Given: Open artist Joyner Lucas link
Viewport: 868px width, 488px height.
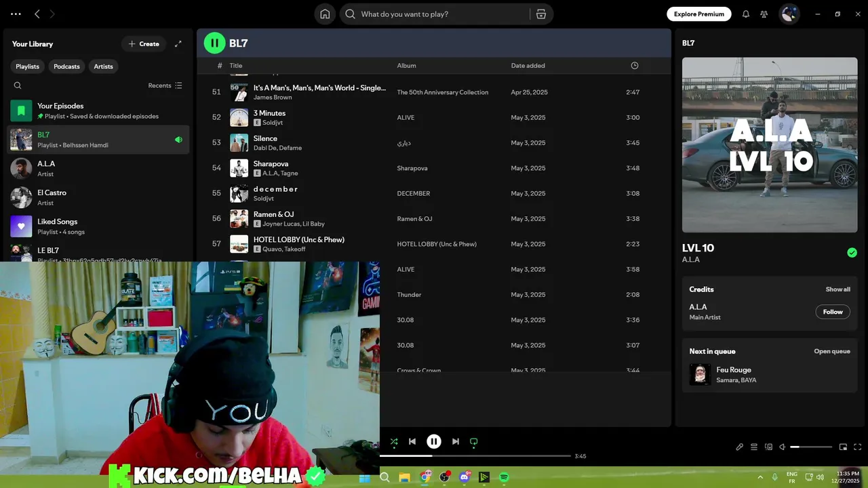Looking at the screenshot, I should coord(281,224).
